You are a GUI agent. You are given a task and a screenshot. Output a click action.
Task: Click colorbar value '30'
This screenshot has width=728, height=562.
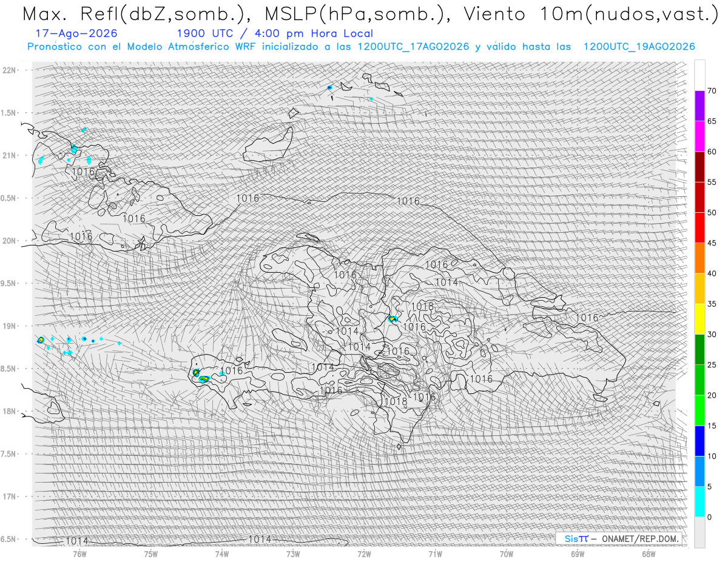click(712, 334)
